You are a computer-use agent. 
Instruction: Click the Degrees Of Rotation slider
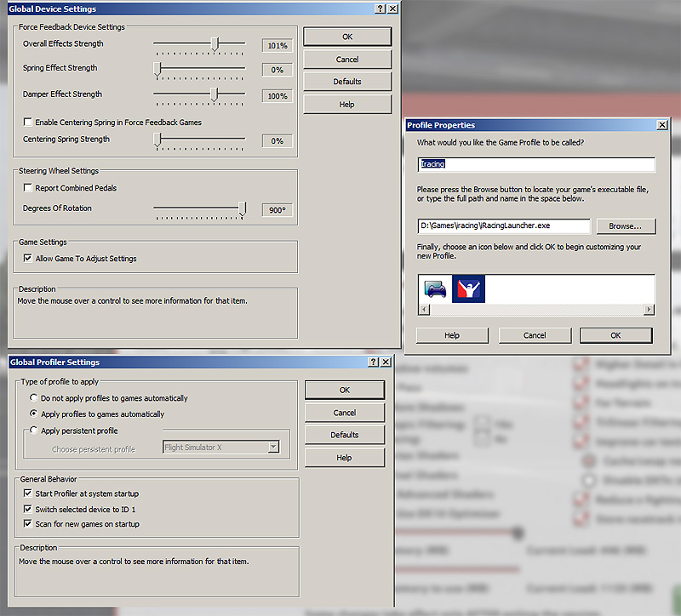click(242, 208)
